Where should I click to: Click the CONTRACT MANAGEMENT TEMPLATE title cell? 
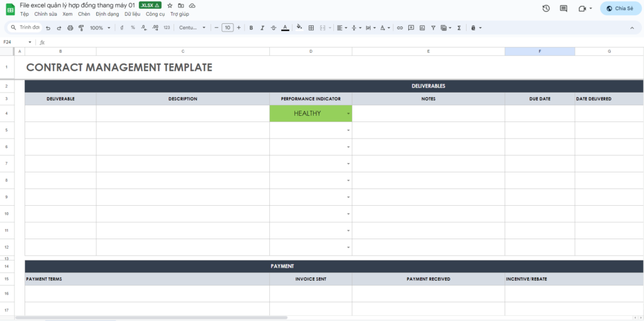119,67
